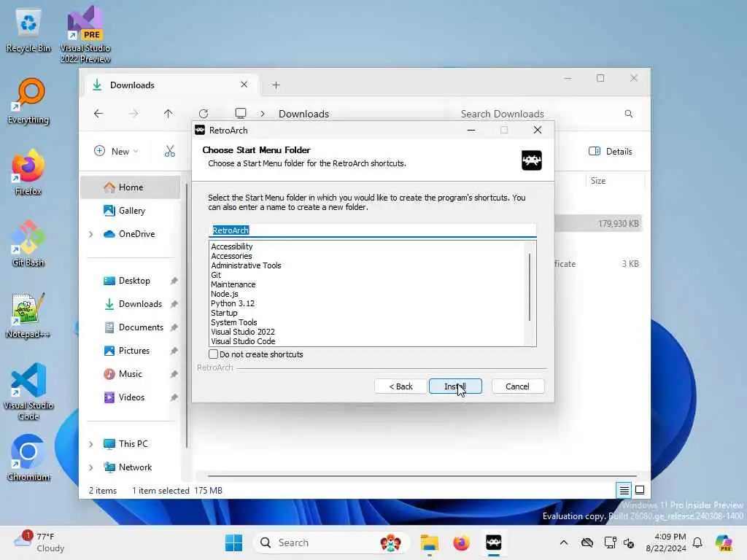Select System Tools in the folder list
Image resolution: width=747 pixels, height=560 pixels.
coord(234,322)
